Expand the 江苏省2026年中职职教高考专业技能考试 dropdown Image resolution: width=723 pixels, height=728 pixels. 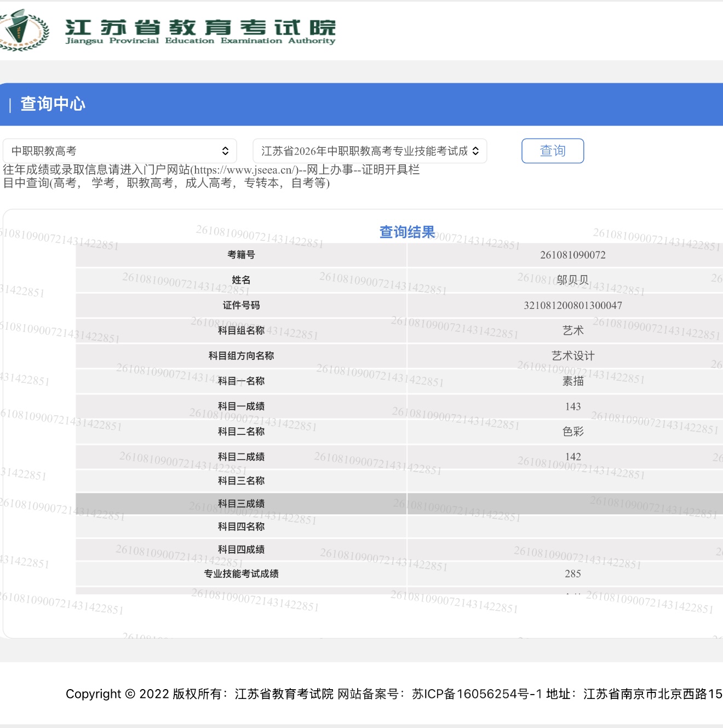370,151
